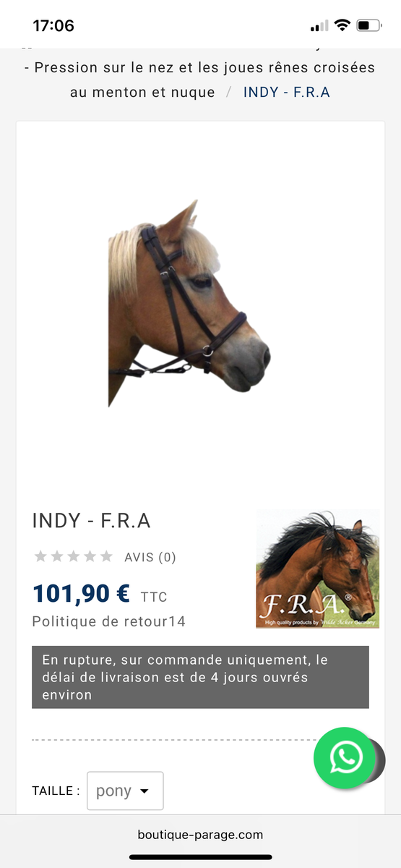
Task: Select the INDY - F.R.A breadcrumb item
Action: pos(287,92)
